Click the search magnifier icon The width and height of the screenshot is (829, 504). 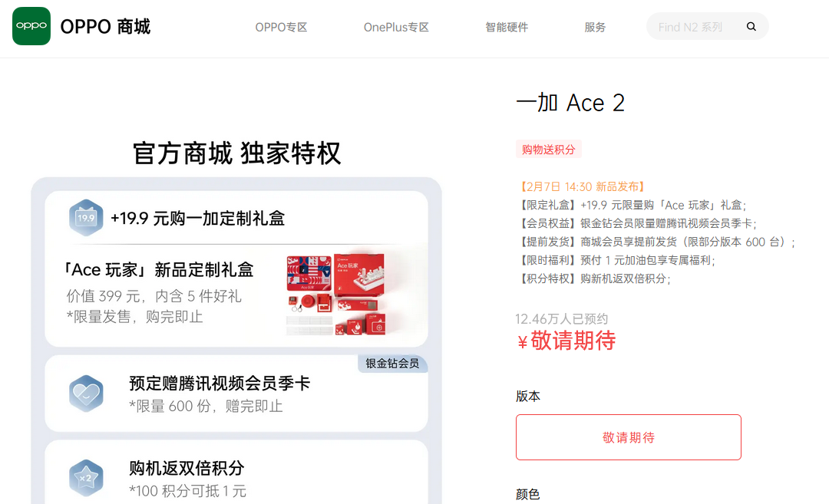click(751, 26)
